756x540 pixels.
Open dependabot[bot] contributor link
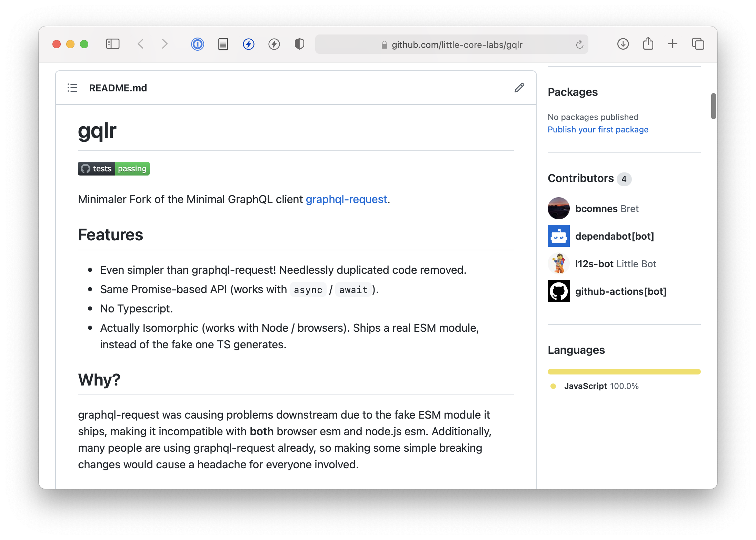615,236
